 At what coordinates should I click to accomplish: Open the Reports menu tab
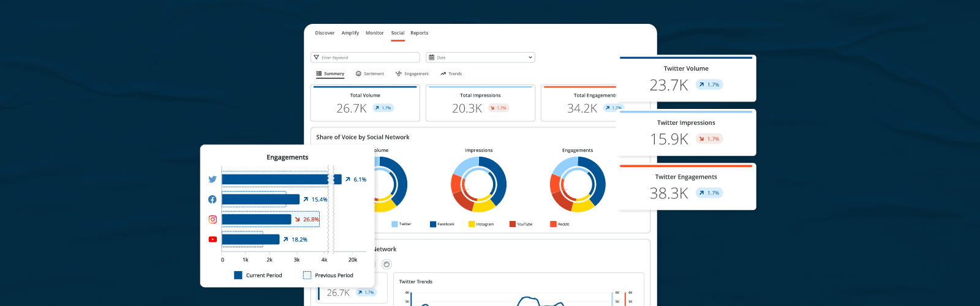[x=419, y=33]
